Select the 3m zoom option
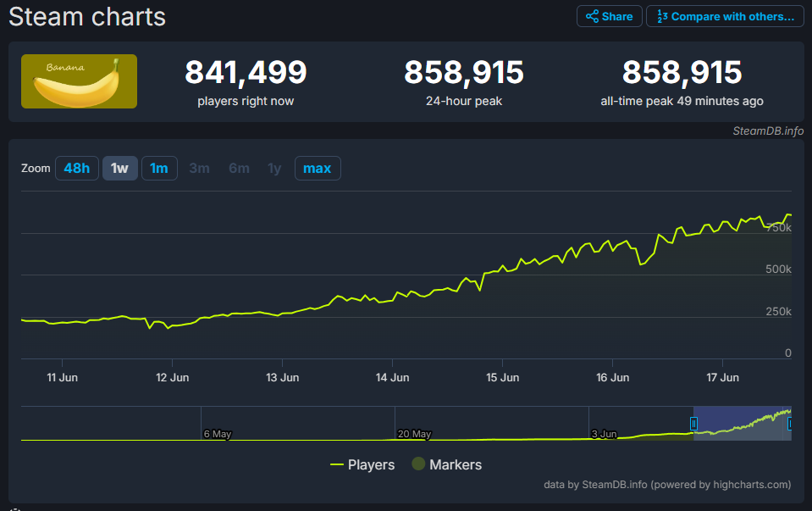Screen dimensions: 812x511 199,169
